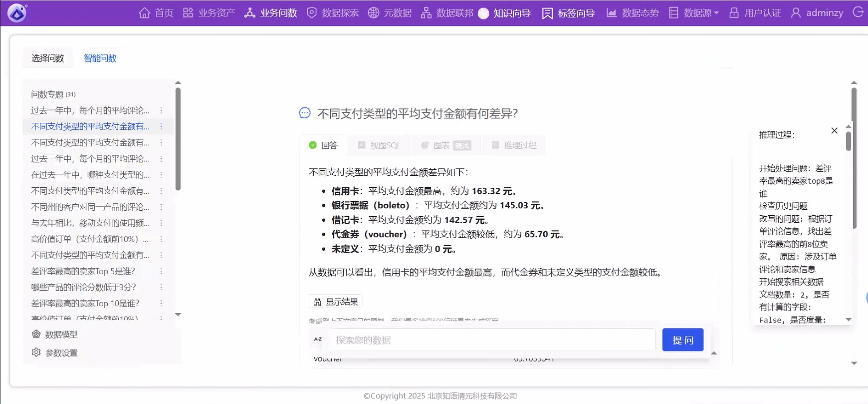Open more options for 差评率最高的卖家Top 5是谁

pyautogui.click(x=161, y=271)
